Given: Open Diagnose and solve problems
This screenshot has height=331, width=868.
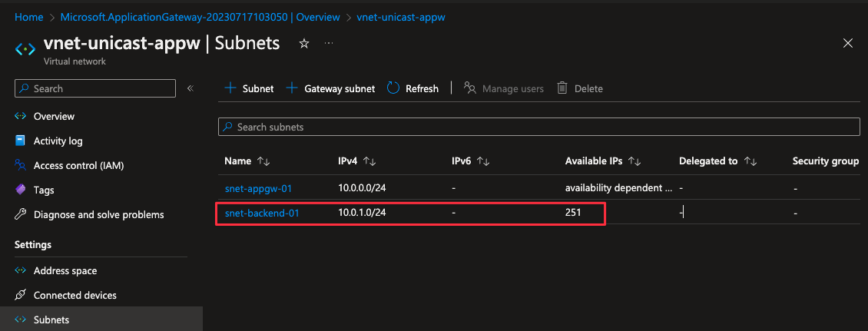Looking at the screenshot, I should pyautogui.click(x=98, y=214).
